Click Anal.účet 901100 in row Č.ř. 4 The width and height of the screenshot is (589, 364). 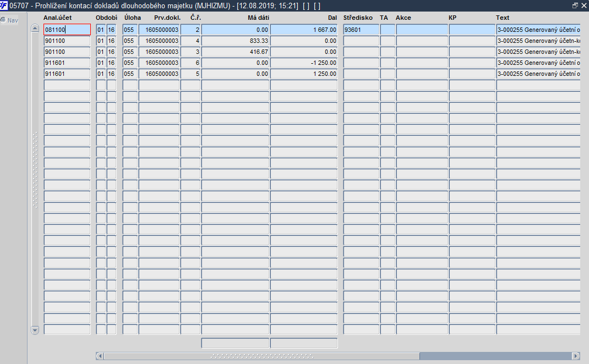coord(67,41)
